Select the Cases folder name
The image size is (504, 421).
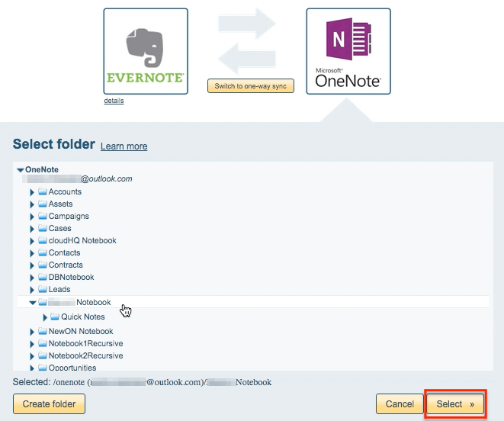pyautogui.click(x=59, y=228)
